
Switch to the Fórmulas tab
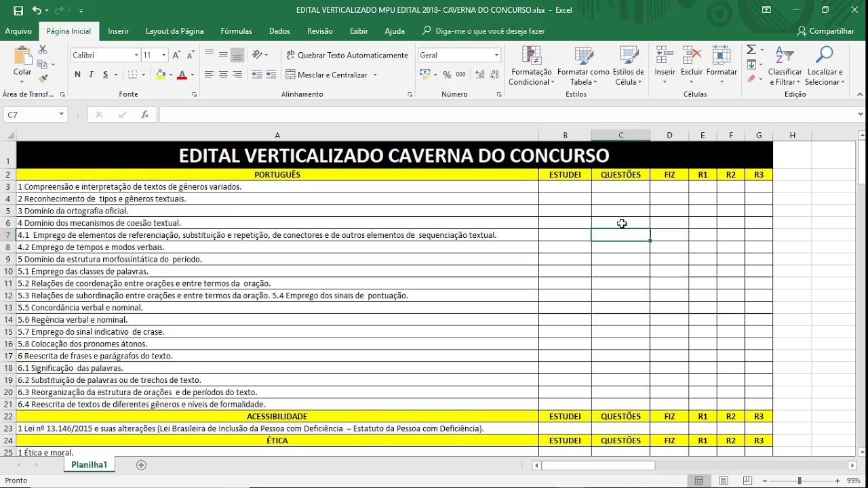point(236,31)
